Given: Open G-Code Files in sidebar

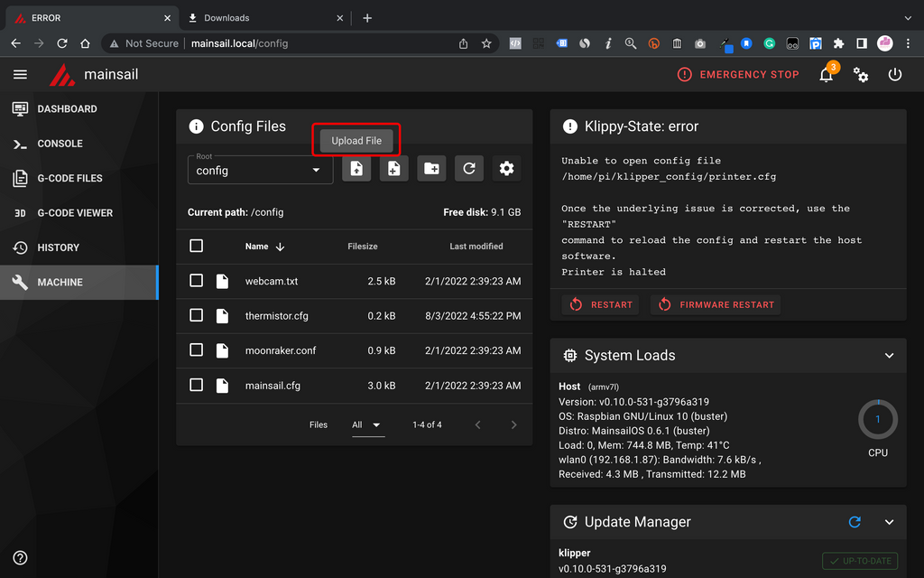Looking at the screenshot, I should 79,178.
